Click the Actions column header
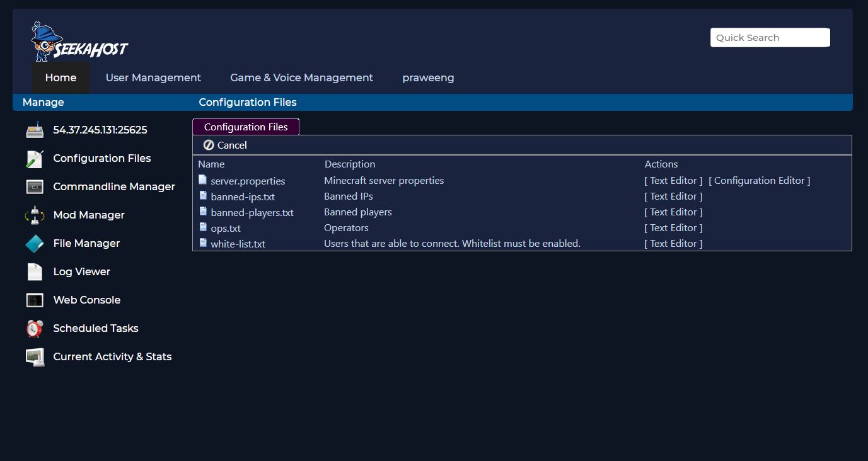Screen dimensions: 868x461 [661, 164]
